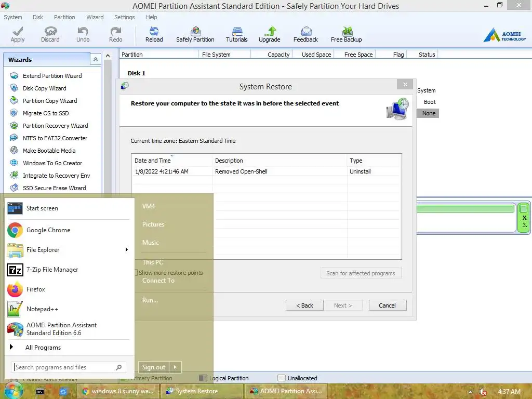Screen dimensions: 532x399
Task: Click Scan for affected programs
Action: click(x=361, y=273)
